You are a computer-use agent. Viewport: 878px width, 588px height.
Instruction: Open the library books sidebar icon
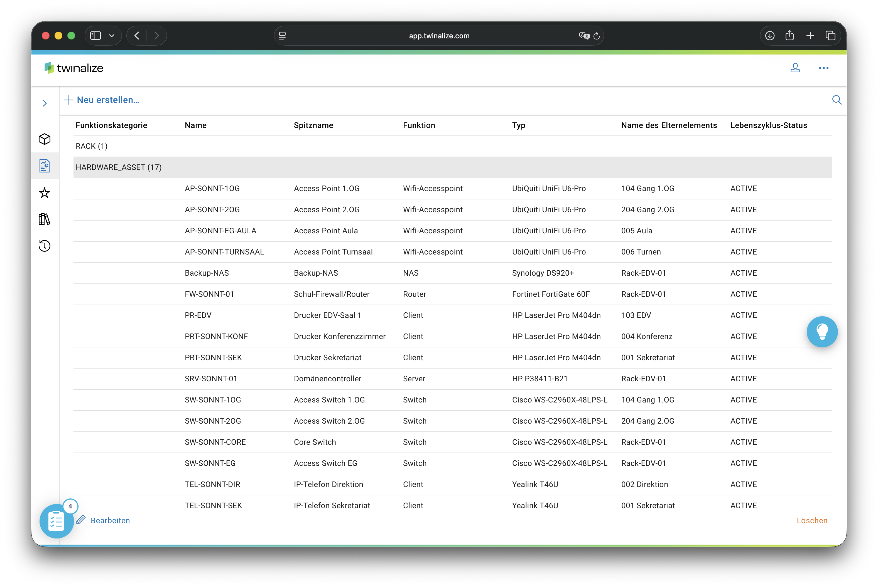click(x=45, y=219)
